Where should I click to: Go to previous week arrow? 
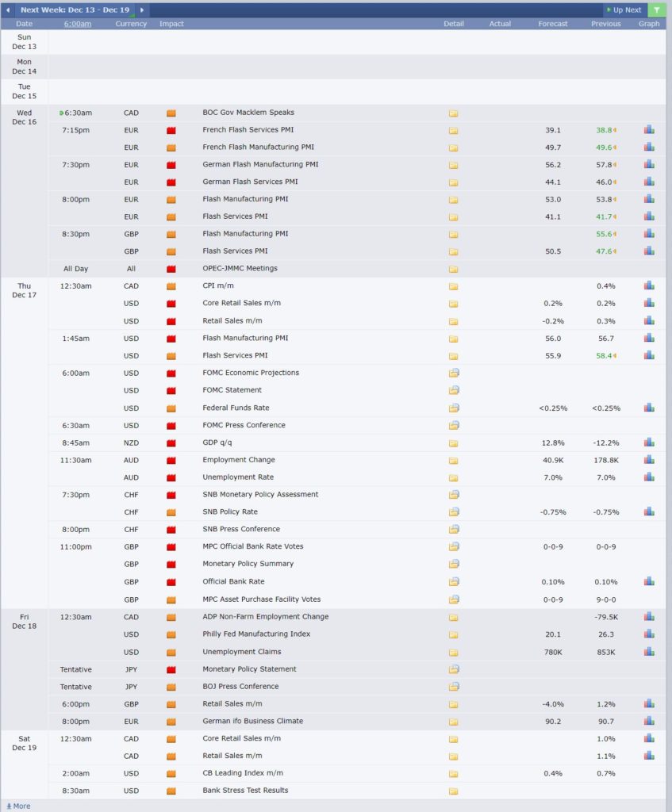coord(8,10)
